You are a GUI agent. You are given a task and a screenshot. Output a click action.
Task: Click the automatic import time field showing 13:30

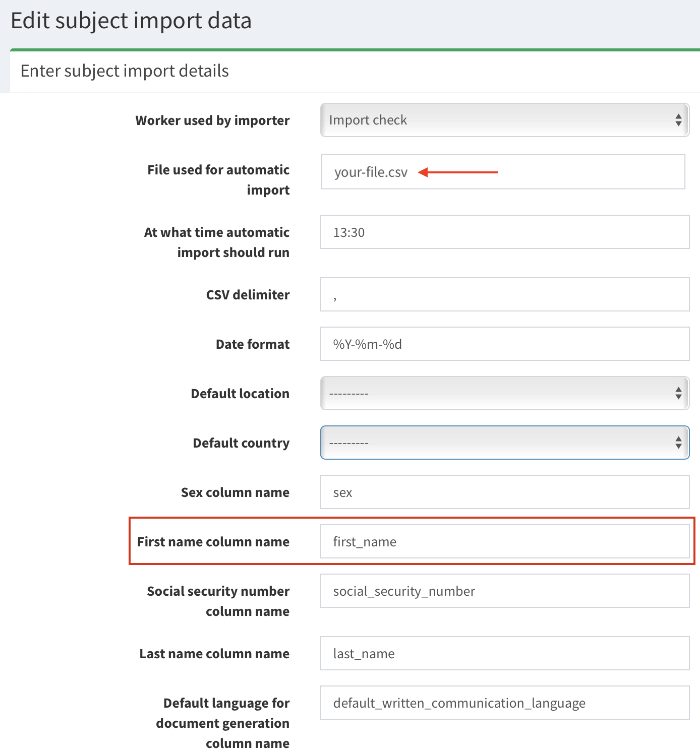coord(504,232)
